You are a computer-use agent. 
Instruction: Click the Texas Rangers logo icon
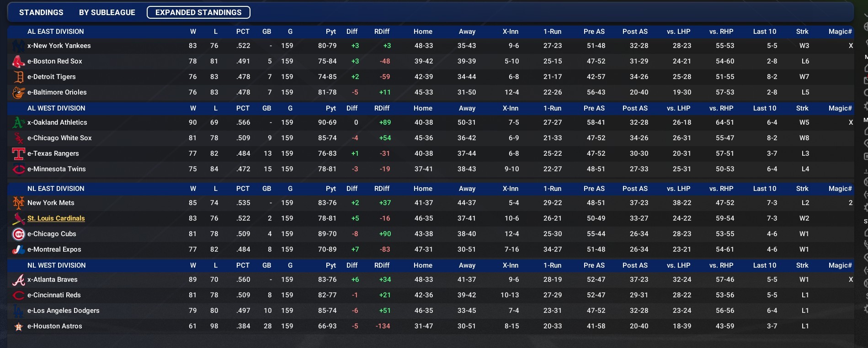(18, 154)
